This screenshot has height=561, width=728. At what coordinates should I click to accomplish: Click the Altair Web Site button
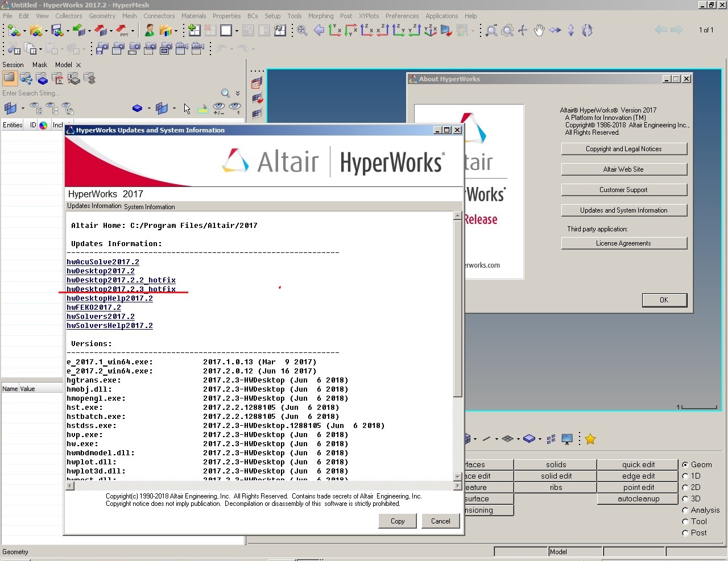click(624, 169)
